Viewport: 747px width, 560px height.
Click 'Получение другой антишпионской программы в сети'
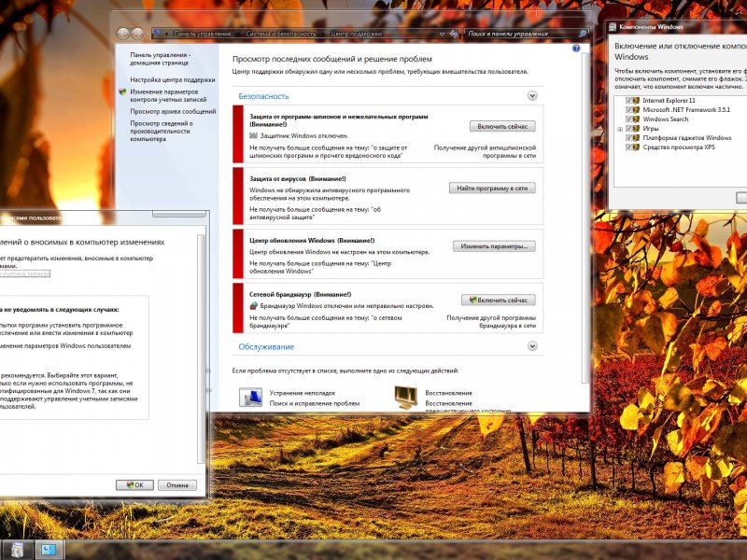point(485,151)
